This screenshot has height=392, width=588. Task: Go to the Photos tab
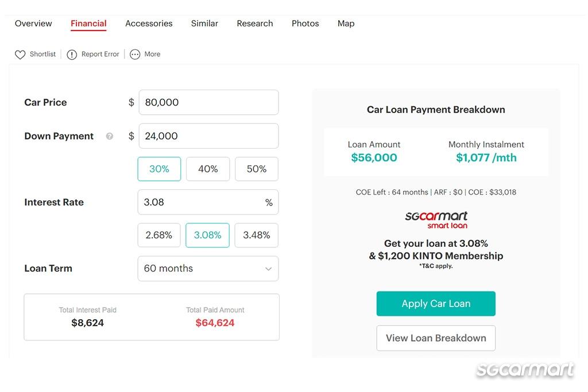coord(305,23)
